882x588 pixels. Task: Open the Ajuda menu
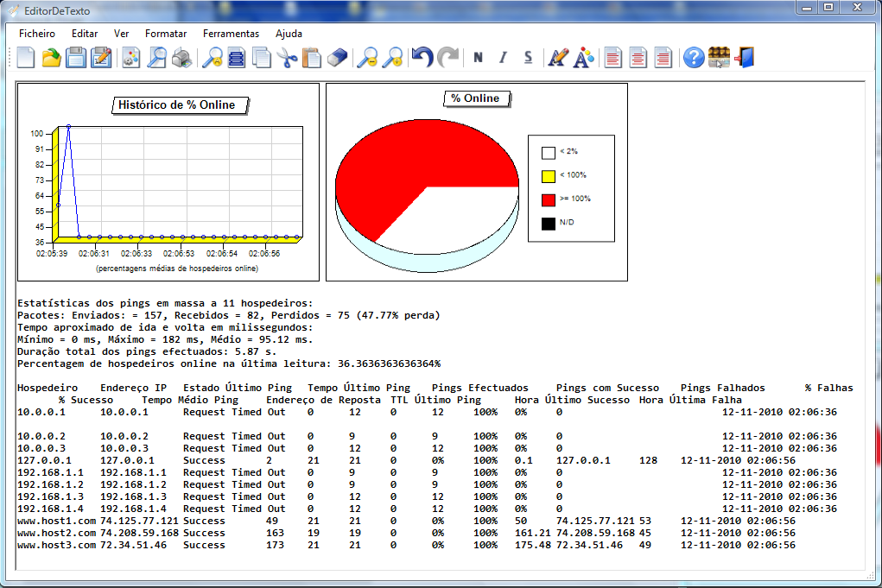click(289, 34)
